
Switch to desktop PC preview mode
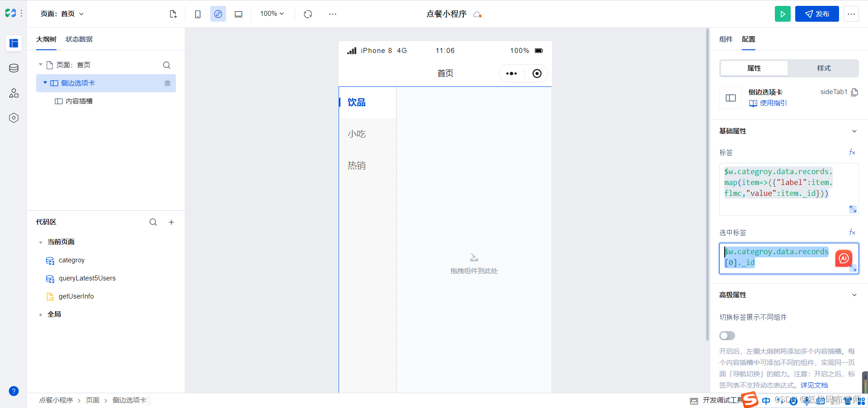238,14
